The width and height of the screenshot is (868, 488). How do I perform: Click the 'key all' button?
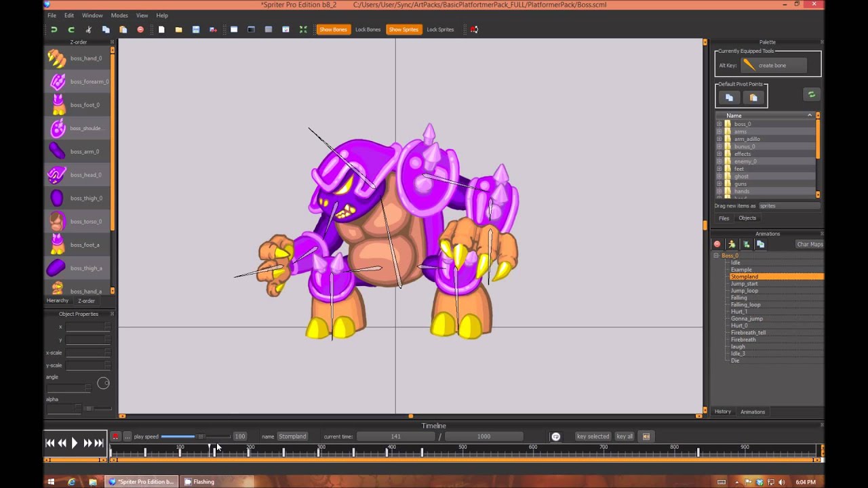625,436
